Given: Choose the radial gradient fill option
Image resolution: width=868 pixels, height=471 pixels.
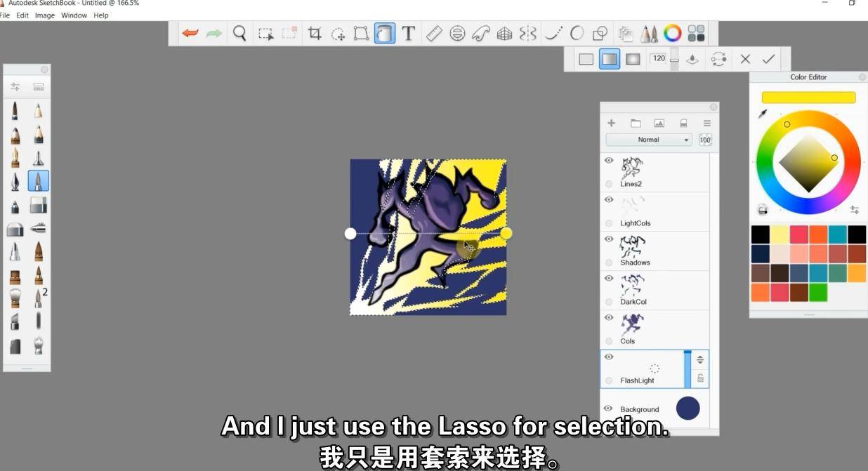Looking at the screenshot, I should coord(633,59).
